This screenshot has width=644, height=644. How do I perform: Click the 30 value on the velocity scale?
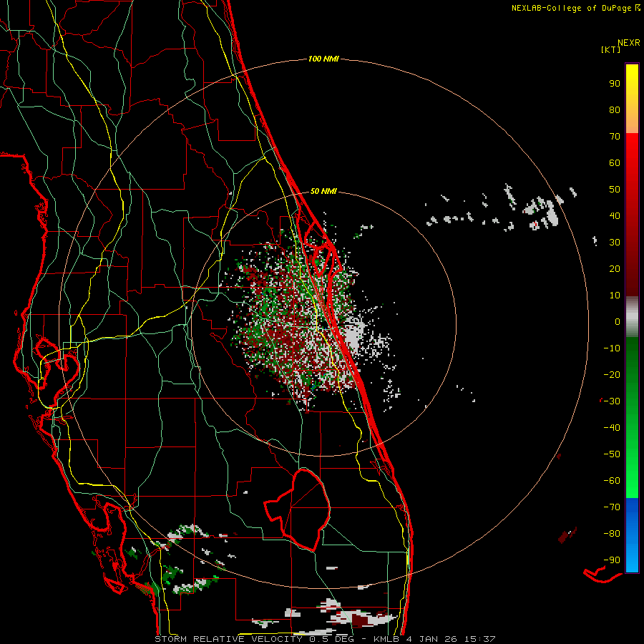pos(615,243)
